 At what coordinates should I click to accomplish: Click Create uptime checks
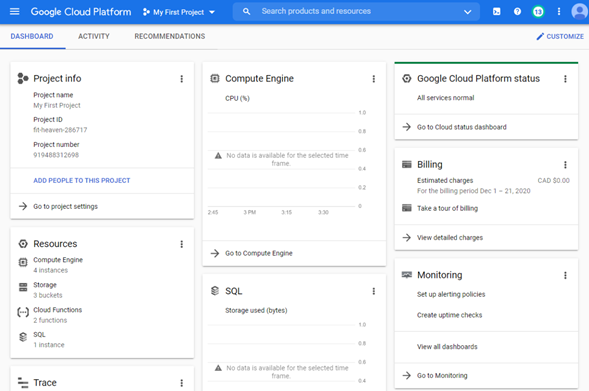tap(449, 315)
